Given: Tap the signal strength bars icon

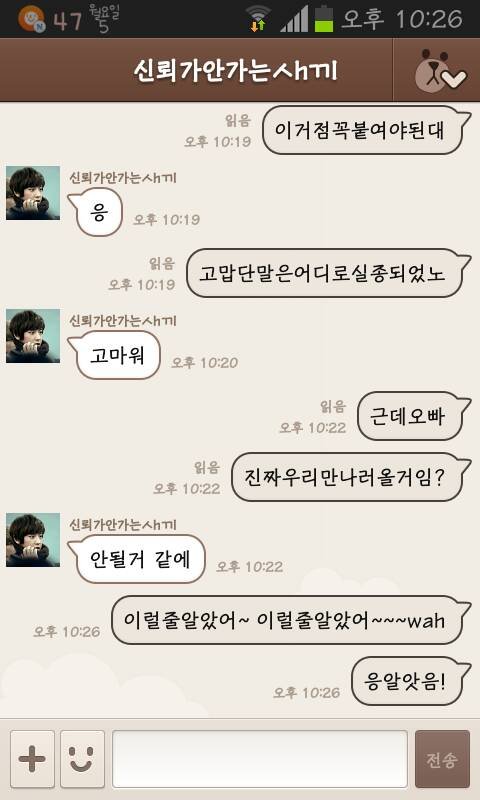Looking at the screenshot, I should [293, 19].
